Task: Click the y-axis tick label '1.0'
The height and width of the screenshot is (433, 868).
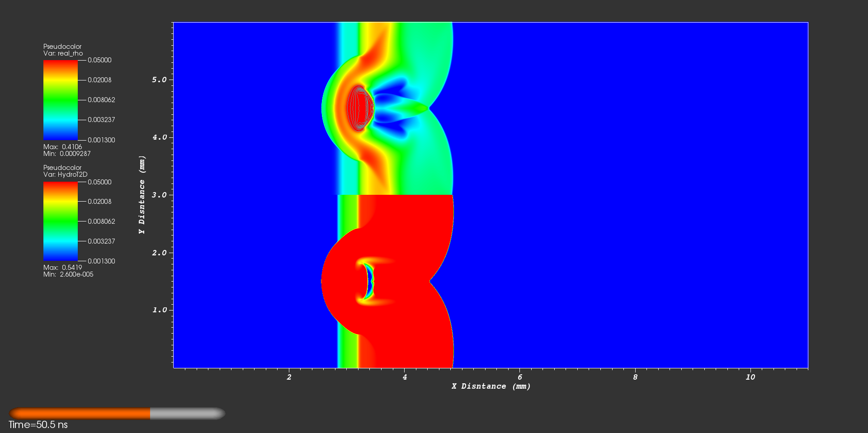Action: coord(159,310)
